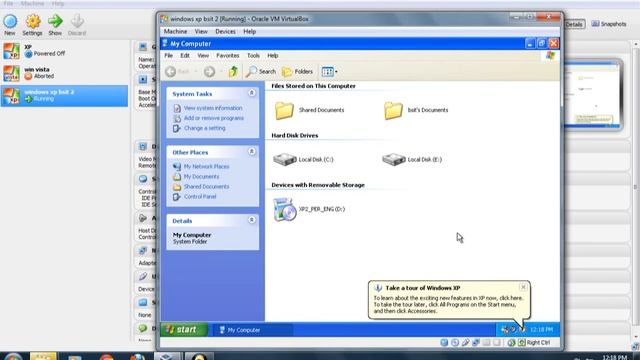
Task: Select the XP Powered Off machine
Action: (x=64, y=51)
